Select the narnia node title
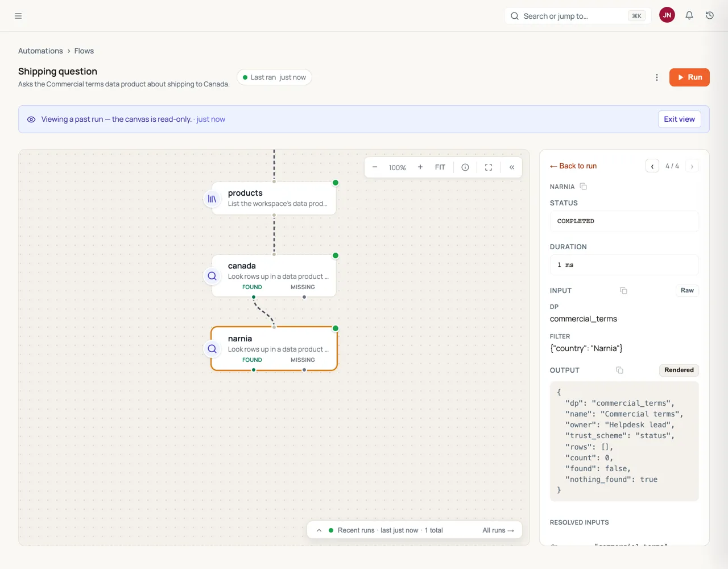Image resolution: width=728 pixels, height=569 pixels. tap(240, 339)
